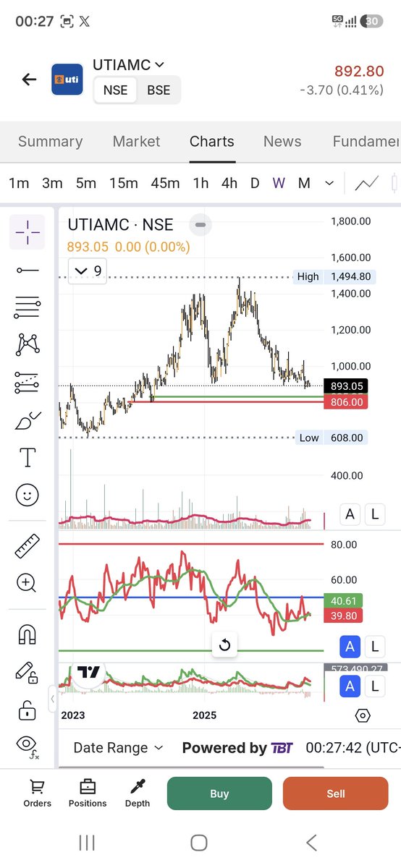This screenshot has height=868, width=401.
Task: Open Positions from bottom bar
Action: pyautogui.click(x=88, y=793)
